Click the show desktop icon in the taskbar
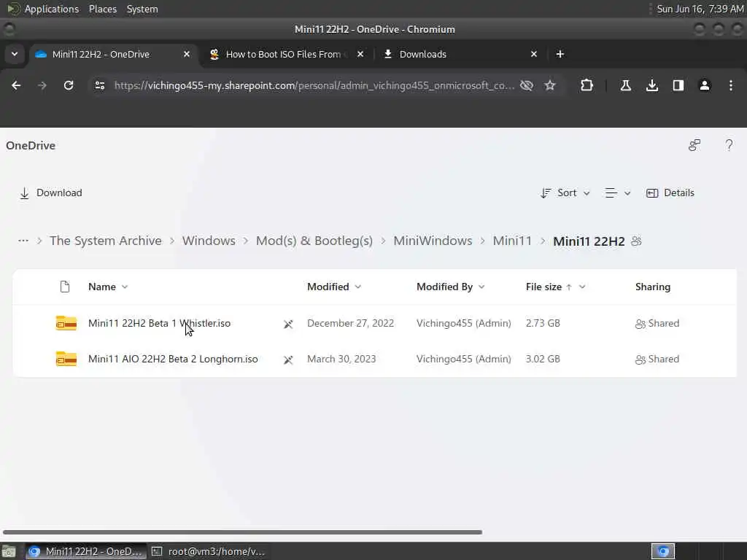The image size is (747, 560). tap(9, 552)
